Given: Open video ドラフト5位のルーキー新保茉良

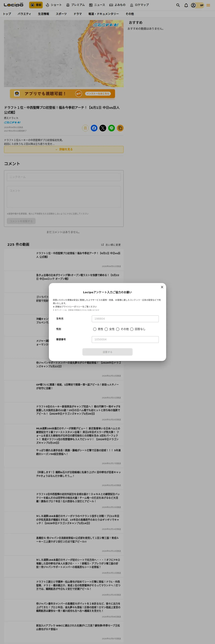Looking at the screenshot, I should pyautogui.click(x=64, y=413).
